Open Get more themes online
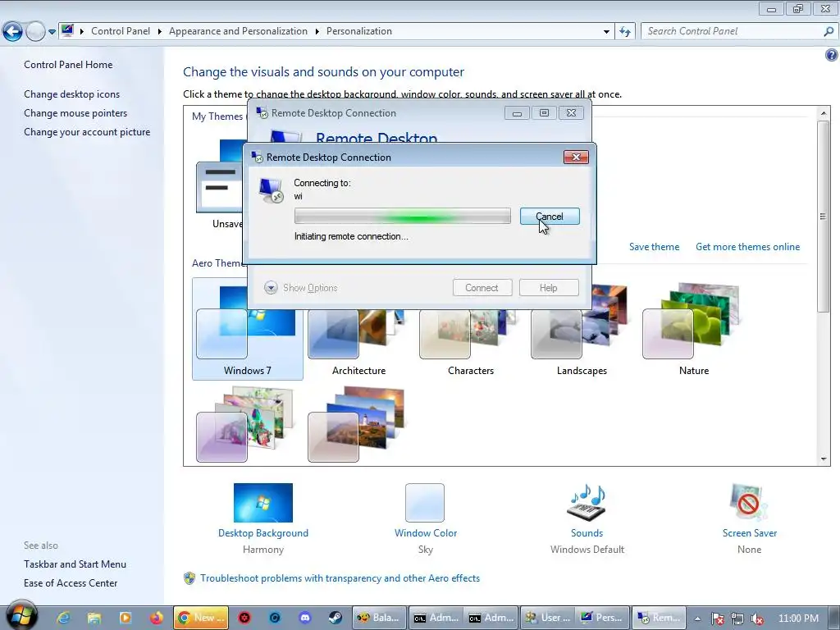This screenshot has height=630, width=840. click(748, 247)
